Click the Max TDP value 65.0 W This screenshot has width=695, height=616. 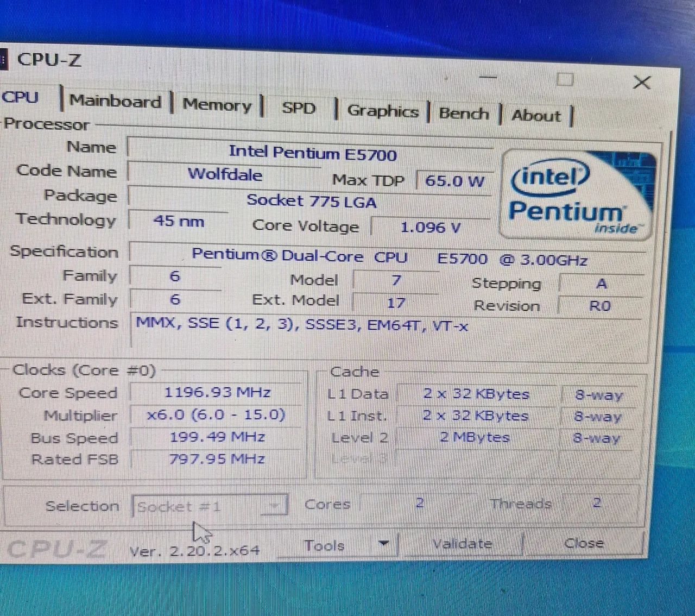[454, 180]
